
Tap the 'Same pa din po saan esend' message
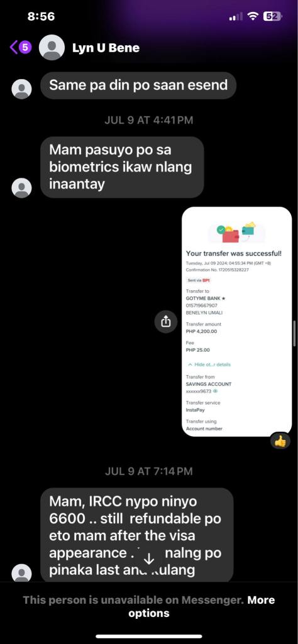(138, 85)
